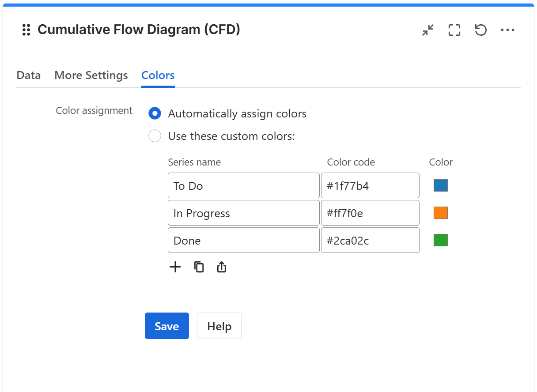537x392 pixels.
Task: Enable Use these custom colors
Action: [x=155, y=136]
